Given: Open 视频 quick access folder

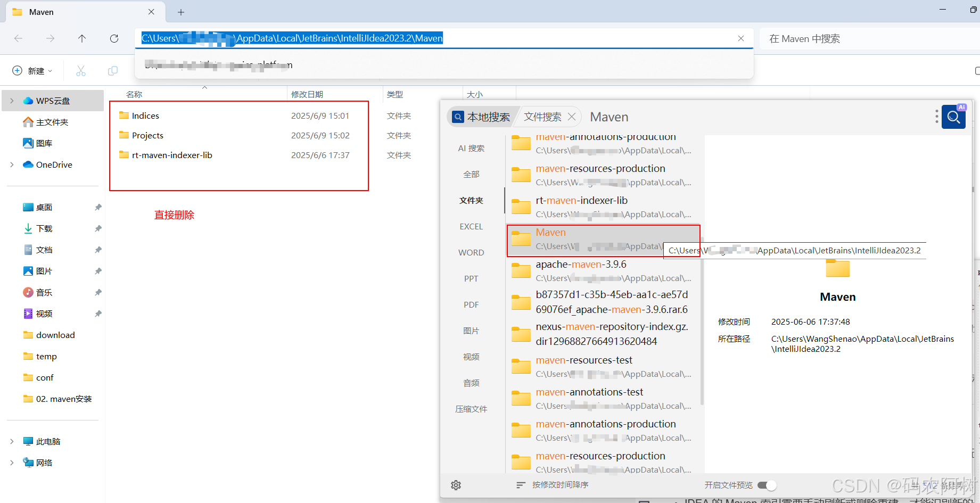Looking at the screenshot, I should coord(44,314).
